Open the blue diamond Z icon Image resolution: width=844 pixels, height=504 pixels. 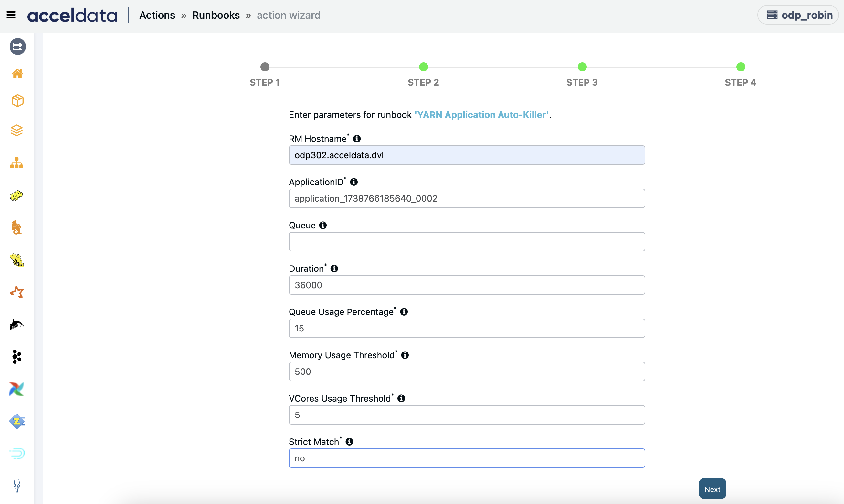coord(17,421)
